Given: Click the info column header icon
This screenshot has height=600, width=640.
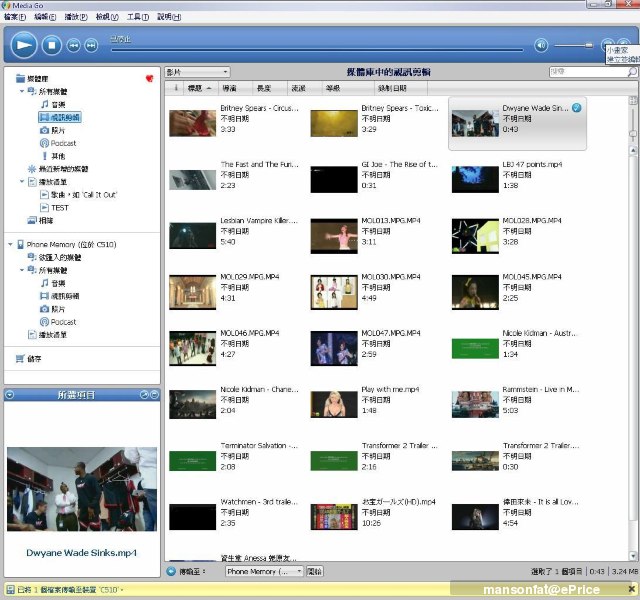Looking at the screenshot, I should (x=176, y=88).
